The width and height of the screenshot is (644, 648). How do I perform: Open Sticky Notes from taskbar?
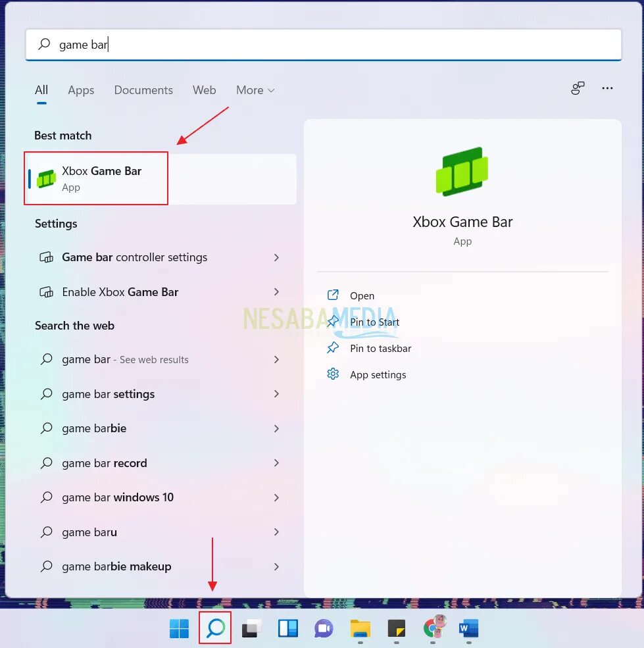[397, 628]
